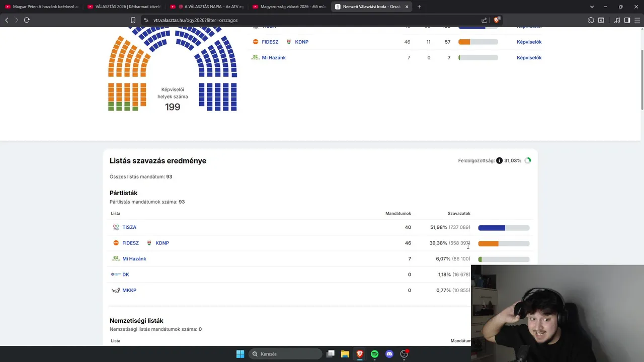Screen dimensions: 644x362
Task: Click FIDESZ in the top seat table
Action: (270, 42)
